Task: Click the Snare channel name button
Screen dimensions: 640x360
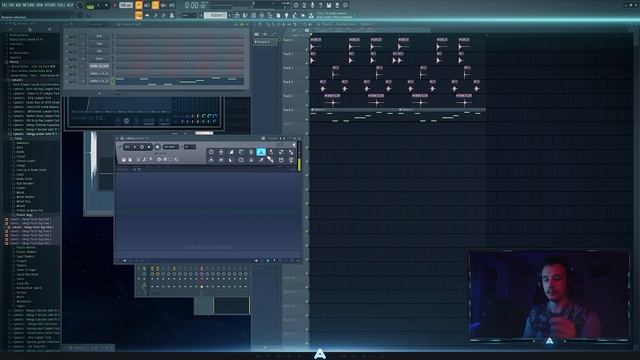Action: [x=99, y=59]
